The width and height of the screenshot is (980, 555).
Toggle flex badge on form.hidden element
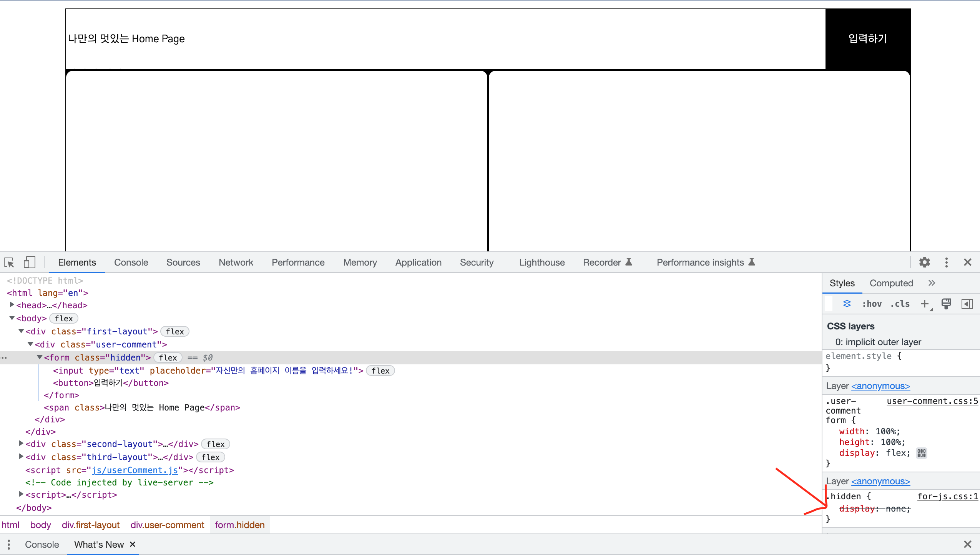pos(168,358)
